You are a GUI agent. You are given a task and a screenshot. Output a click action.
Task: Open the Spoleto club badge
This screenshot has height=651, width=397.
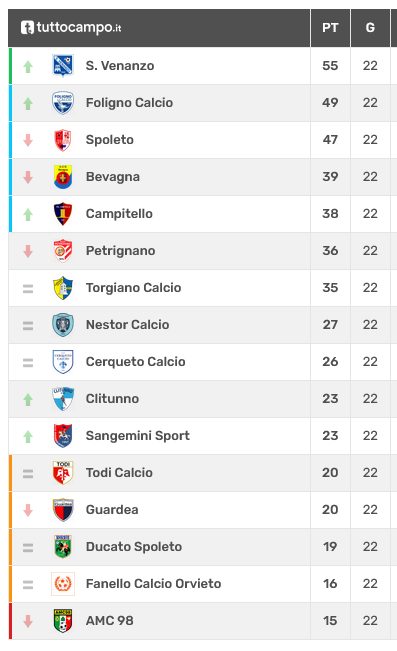tap(63, 140)
